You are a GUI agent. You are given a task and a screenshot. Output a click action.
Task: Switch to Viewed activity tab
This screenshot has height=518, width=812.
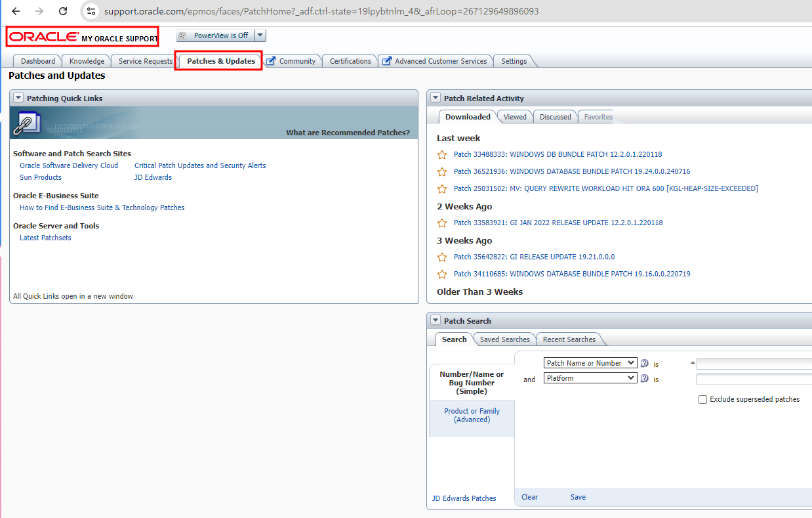click(515, 117)
